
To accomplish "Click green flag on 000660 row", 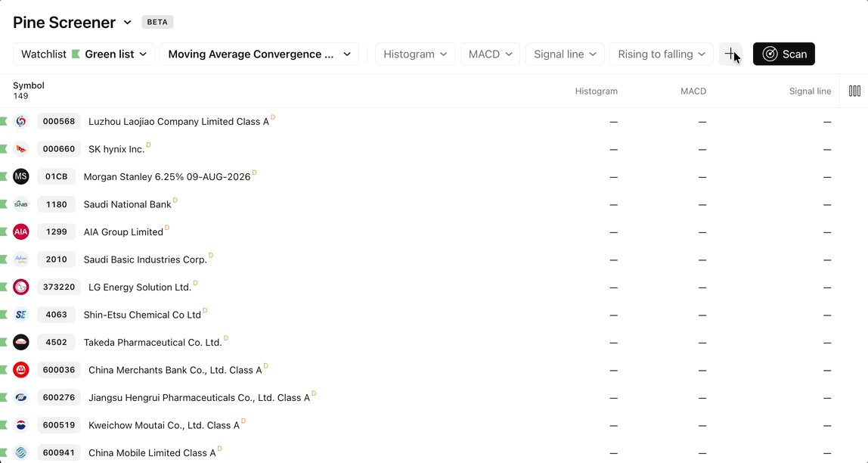I will [x=3, y=149].
